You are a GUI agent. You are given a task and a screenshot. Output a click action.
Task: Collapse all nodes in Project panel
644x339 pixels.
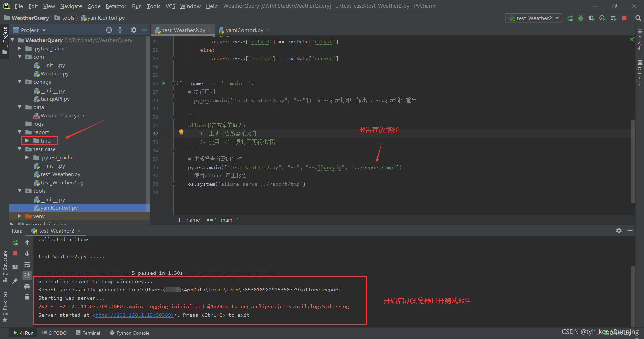pyautogui.click(x=120, y=30)
